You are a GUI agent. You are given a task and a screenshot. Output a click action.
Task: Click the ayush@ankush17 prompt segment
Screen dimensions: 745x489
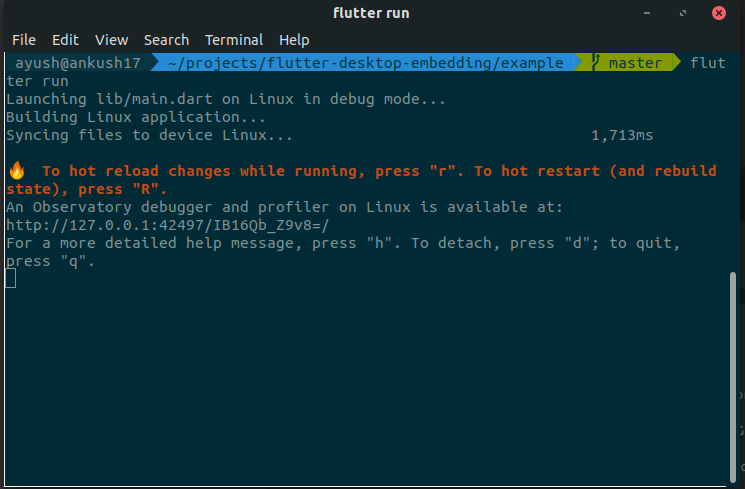pos(78,63)
